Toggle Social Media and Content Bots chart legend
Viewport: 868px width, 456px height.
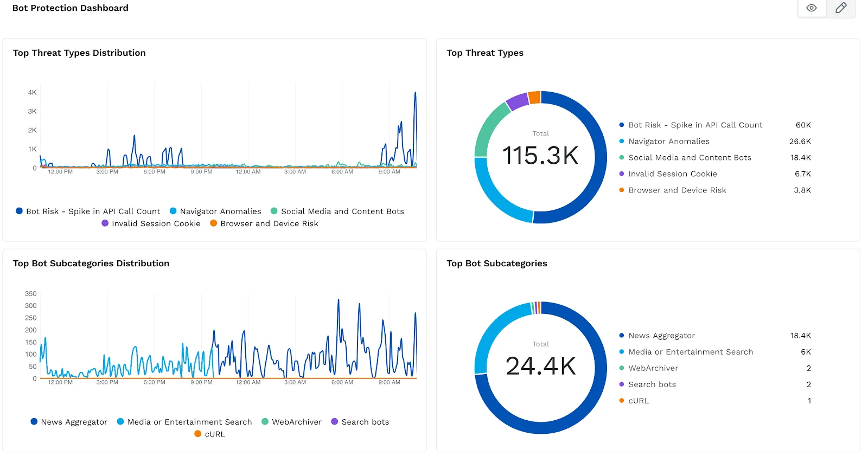(x=337, y=211)
